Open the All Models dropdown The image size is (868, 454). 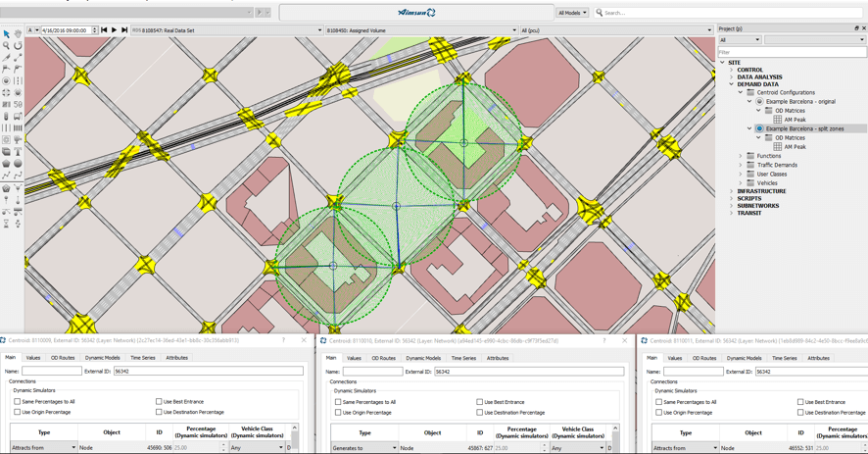click(x=572, y=13)
